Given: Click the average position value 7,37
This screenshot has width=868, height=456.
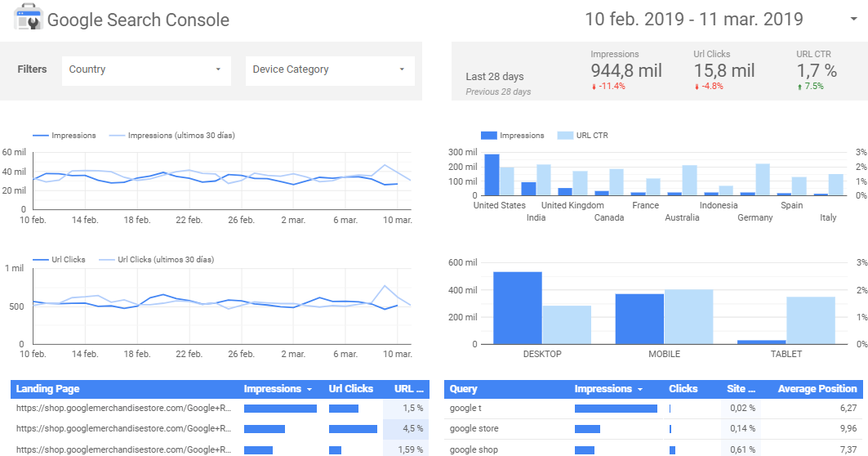Looking at the screenshot, I should tap(848, 449).
